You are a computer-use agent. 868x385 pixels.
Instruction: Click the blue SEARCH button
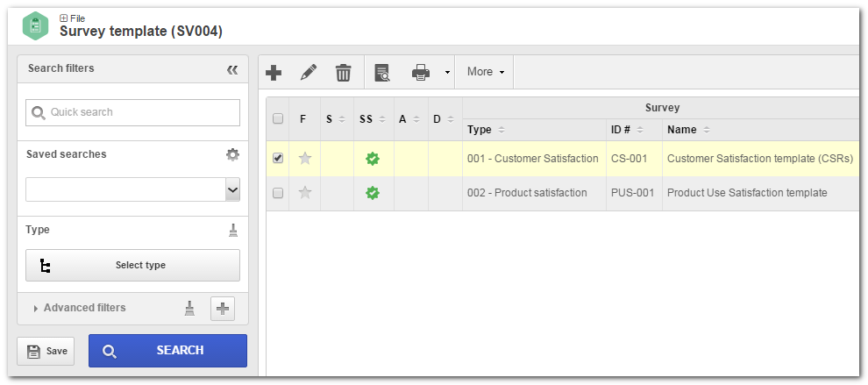167,351
